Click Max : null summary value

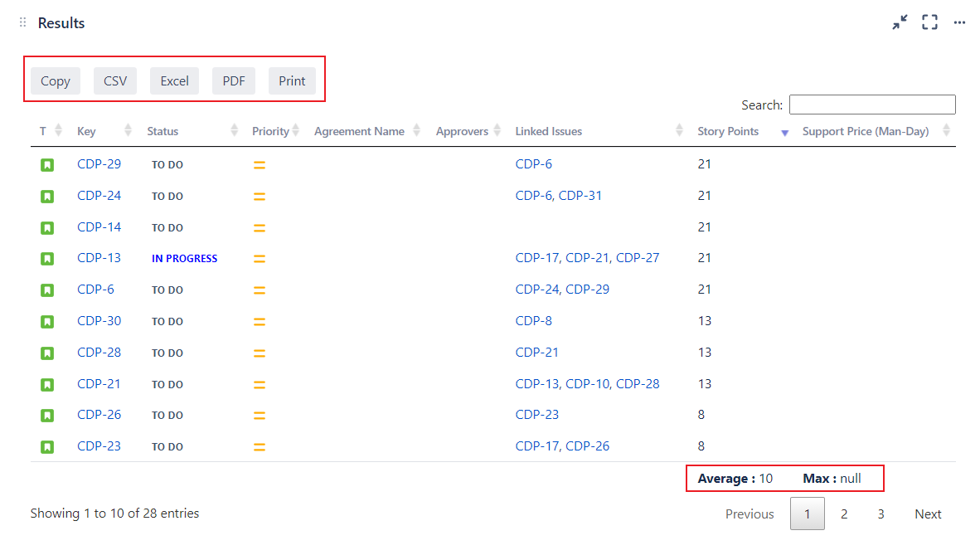point(832,479)
